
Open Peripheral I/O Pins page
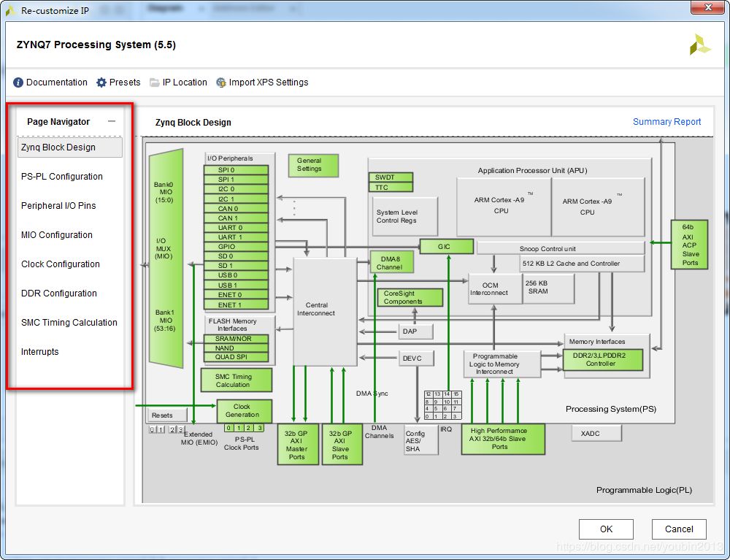[58, 206]
